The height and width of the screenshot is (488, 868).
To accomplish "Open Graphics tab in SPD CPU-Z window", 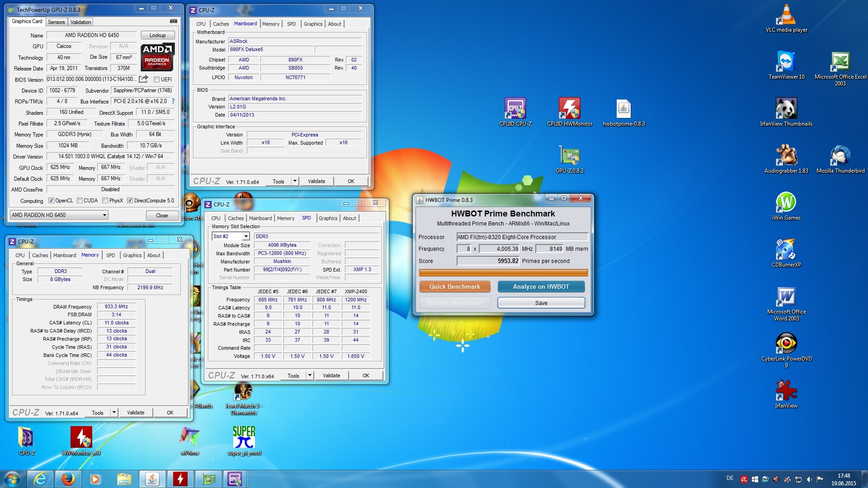I will (328, 218).
